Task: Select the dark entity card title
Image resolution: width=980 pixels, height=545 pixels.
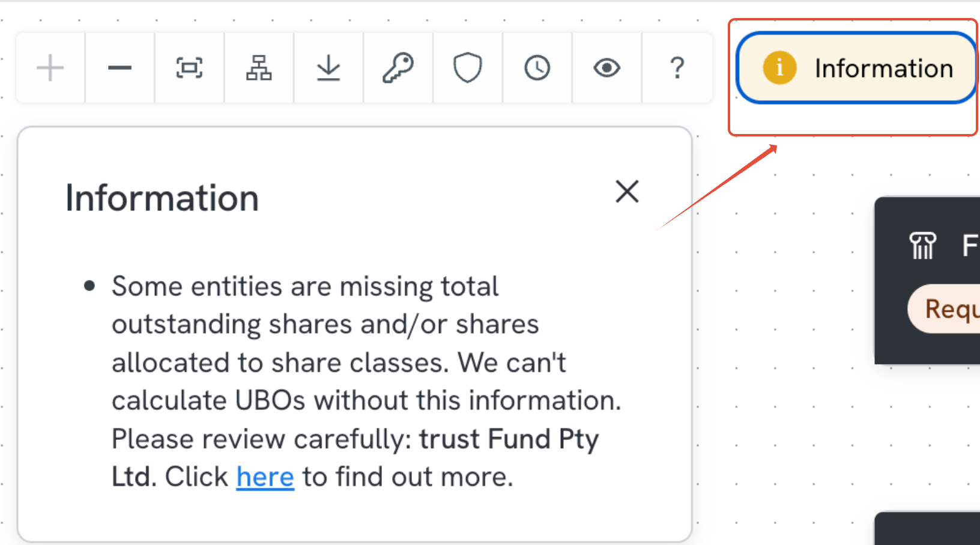Action: coord(970,245)
